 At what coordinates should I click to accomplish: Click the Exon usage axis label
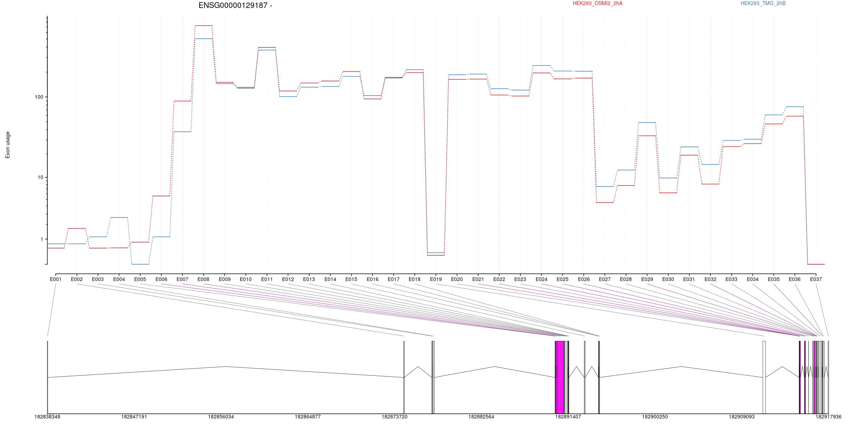coord(8,145)
